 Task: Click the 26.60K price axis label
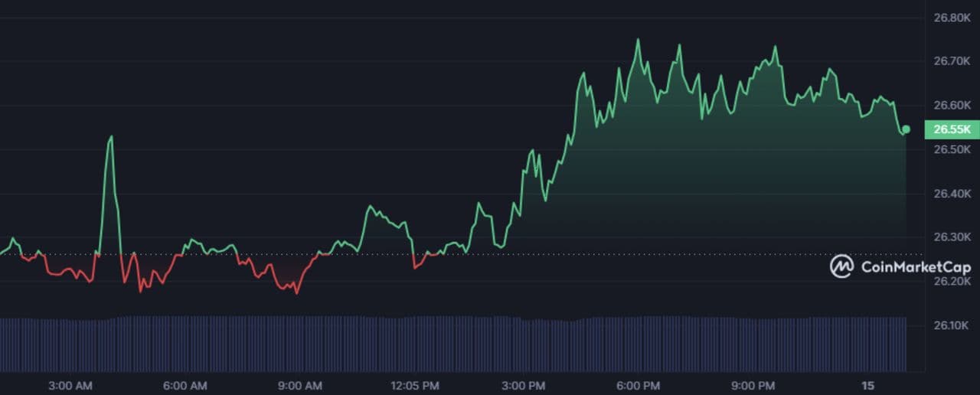click(952, 105)
